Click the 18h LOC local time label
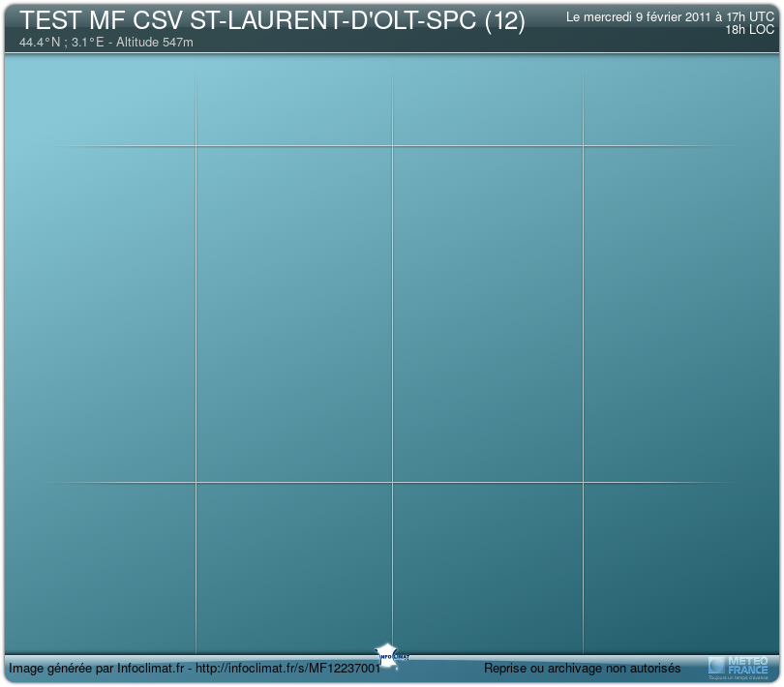784x687 pixels. point(749,30)
